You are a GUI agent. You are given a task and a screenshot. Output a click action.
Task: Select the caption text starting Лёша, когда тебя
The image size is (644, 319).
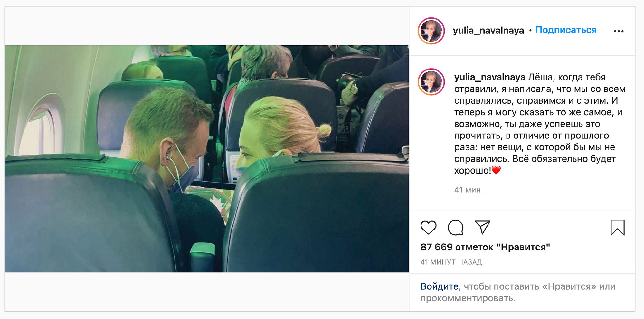point(540,124)
